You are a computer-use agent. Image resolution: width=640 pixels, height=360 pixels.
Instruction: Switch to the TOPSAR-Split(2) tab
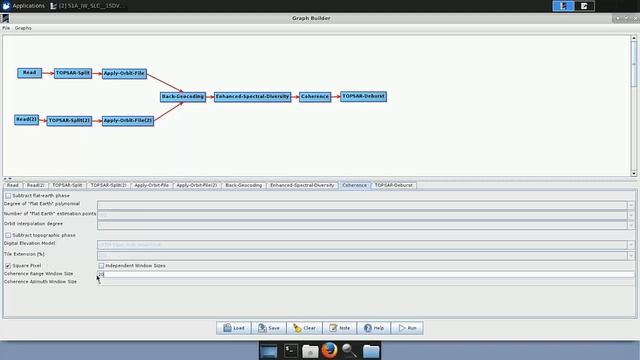click(108, 185)
